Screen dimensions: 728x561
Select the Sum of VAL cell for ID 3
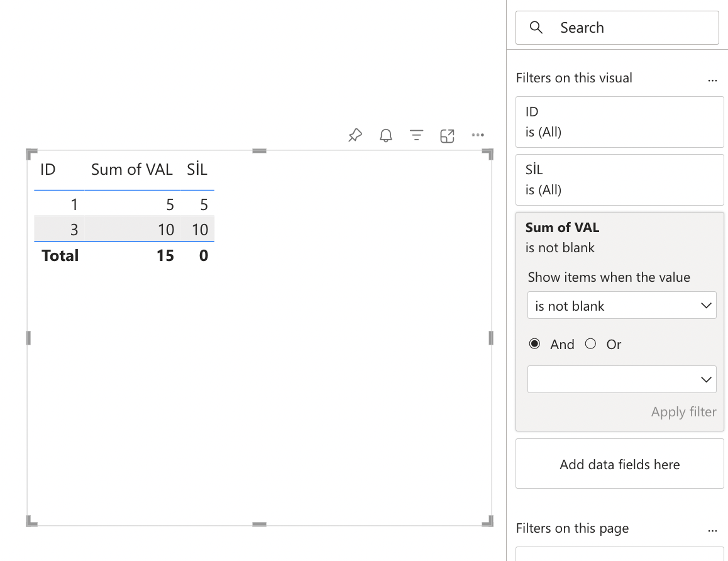point(132,230)
